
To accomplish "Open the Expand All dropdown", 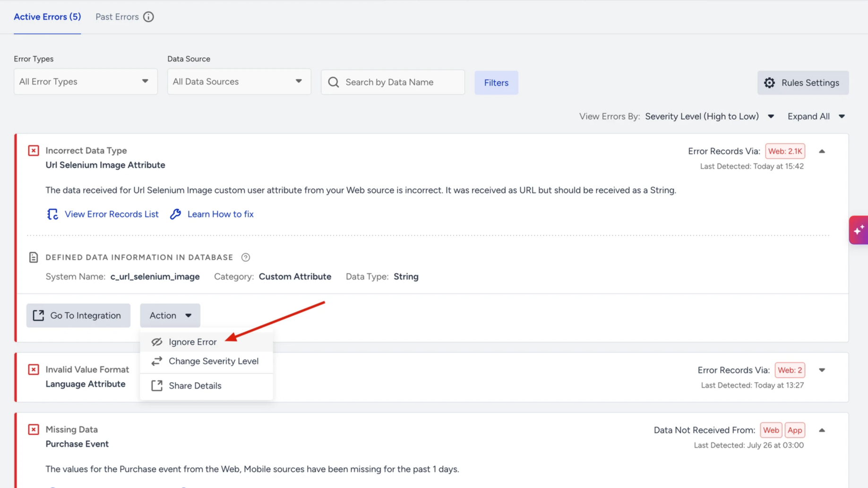I will (x=816, y=117).
